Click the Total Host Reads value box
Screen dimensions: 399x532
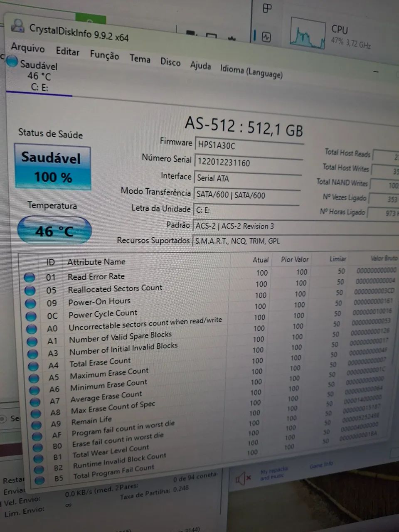pyautogui.click(x=386, y=156)
